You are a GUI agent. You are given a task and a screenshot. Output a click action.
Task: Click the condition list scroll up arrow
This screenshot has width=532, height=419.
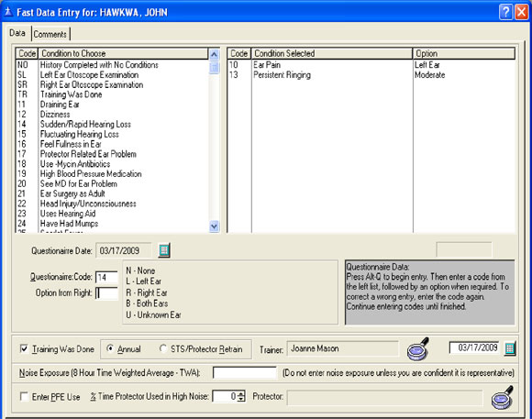(214, 55)
